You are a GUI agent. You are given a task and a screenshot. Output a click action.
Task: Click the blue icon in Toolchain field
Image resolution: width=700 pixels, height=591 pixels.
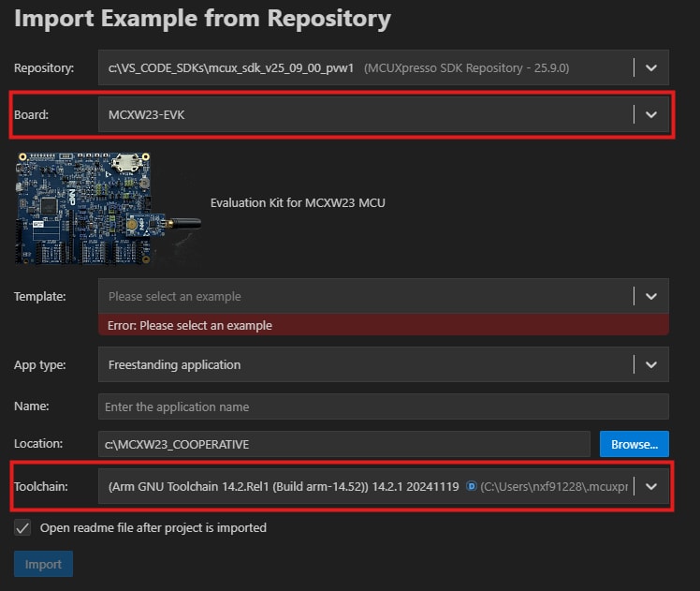471,486
